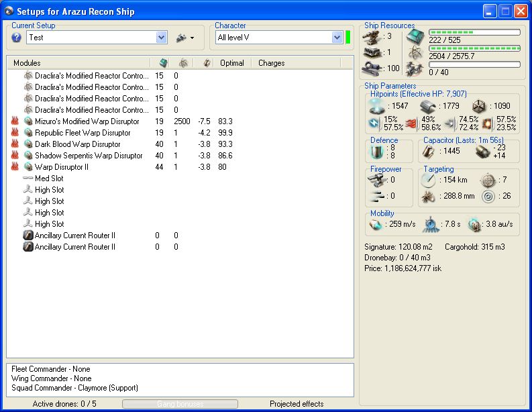Click the max locked targets icon
Image resolution: width=532 pixels, height=412 pixels.
pyautogui.click(x=488, y=180)
